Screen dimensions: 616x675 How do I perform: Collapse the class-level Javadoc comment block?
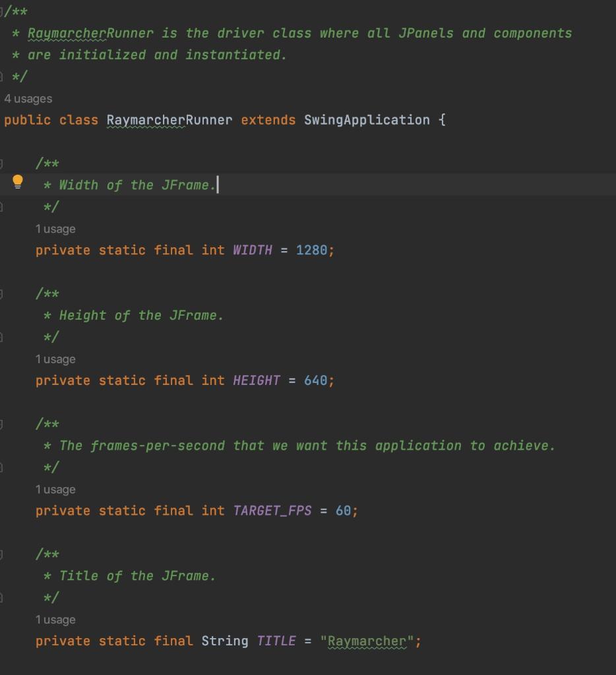pyautogui.click(x=3, y=11)
